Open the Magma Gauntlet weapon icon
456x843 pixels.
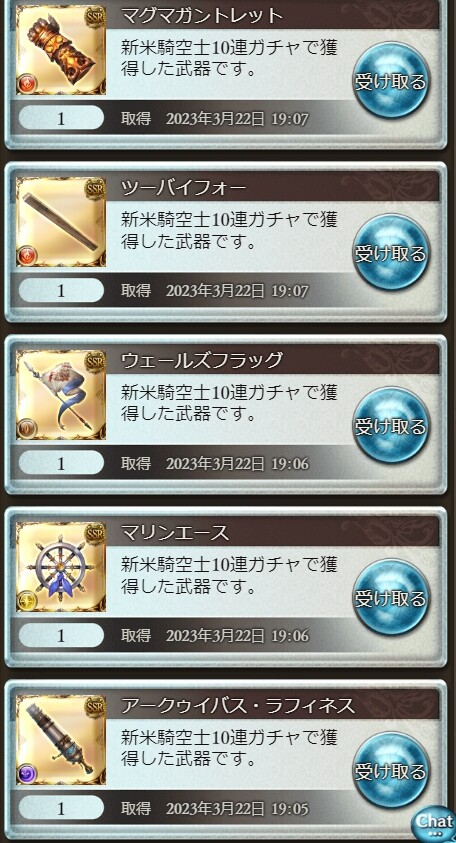tap(61, 50)
